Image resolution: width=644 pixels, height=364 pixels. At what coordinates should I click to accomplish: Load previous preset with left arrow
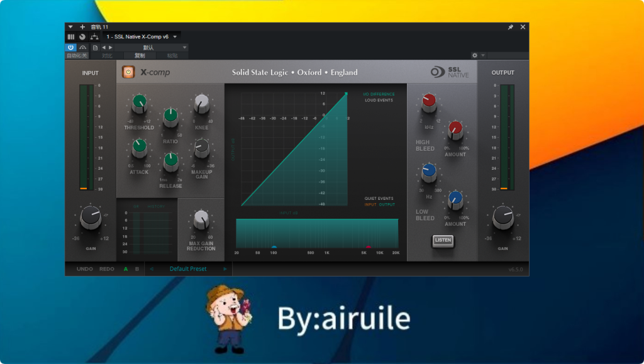104,48
